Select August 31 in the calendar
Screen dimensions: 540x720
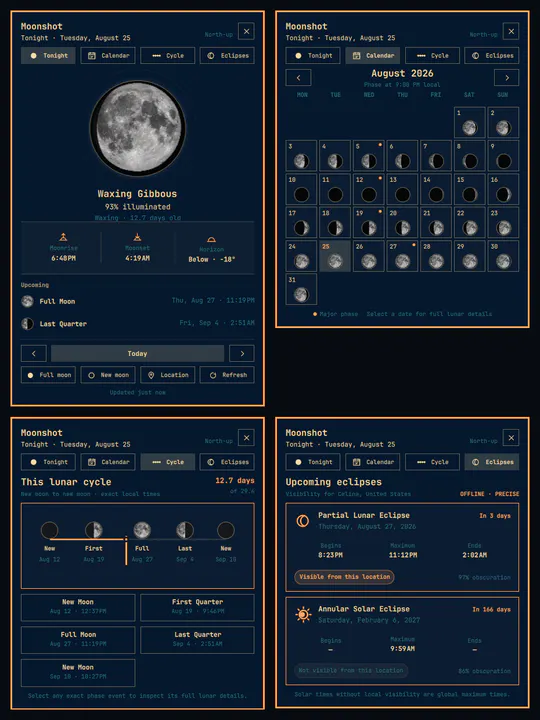click(x=301, y=289)
